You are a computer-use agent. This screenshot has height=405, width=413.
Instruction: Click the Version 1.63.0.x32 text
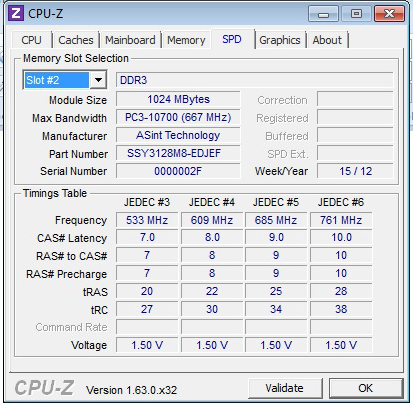(132, 390)
